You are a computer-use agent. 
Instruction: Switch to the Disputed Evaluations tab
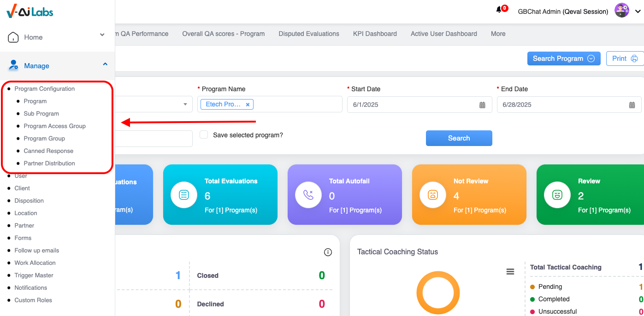pos(309,34)
